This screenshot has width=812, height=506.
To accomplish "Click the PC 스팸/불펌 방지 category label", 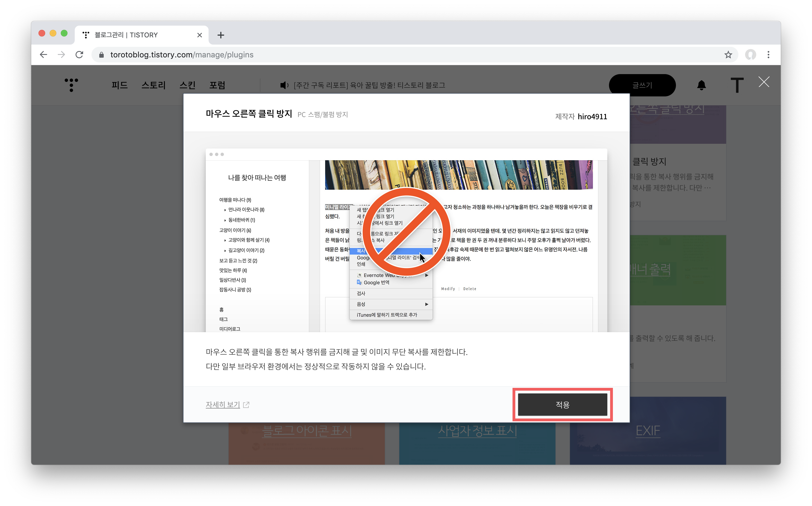I will click(x=322, y=115).
